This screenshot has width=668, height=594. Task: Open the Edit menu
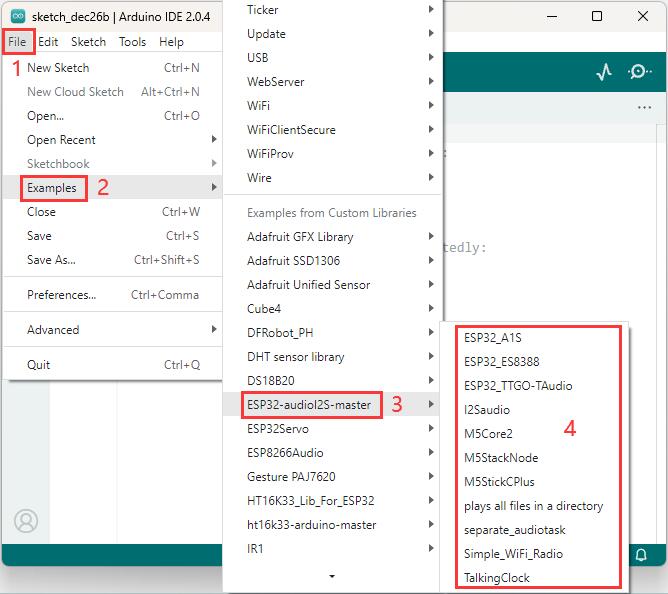(48, 42)
